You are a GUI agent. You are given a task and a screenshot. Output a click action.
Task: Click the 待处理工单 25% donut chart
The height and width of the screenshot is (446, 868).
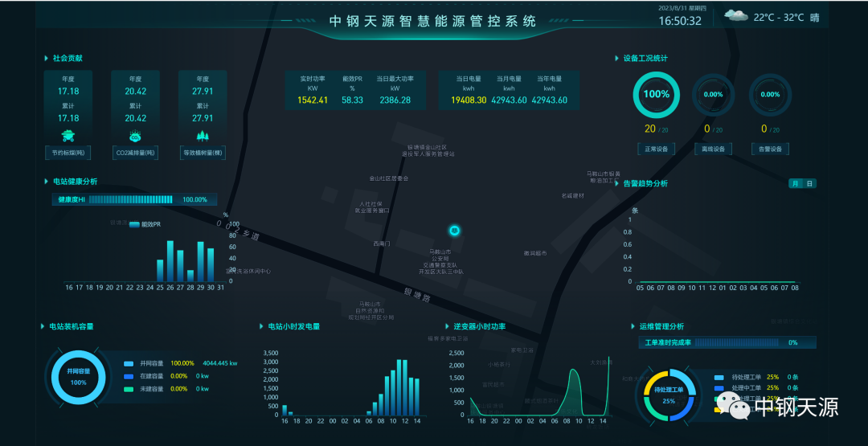[669, 395]
